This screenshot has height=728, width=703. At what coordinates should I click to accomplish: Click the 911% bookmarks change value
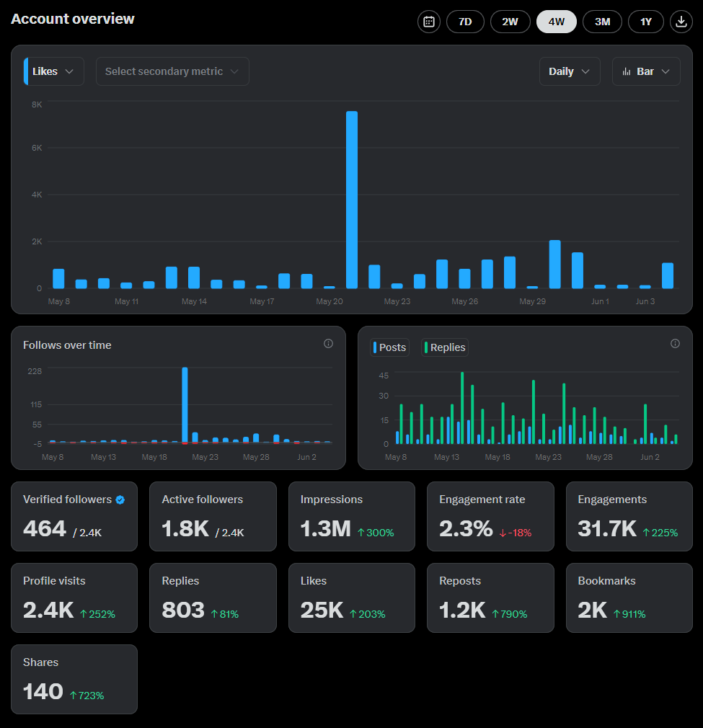(629, 614)
